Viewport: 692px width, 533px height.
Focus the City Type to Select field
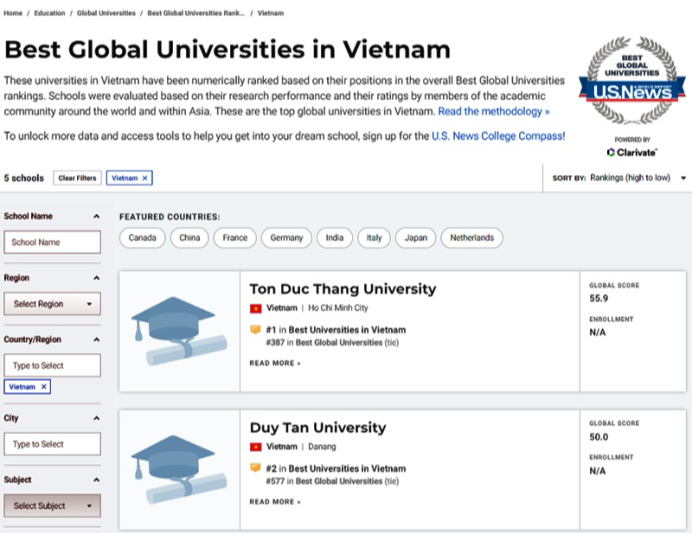[52, 444]
